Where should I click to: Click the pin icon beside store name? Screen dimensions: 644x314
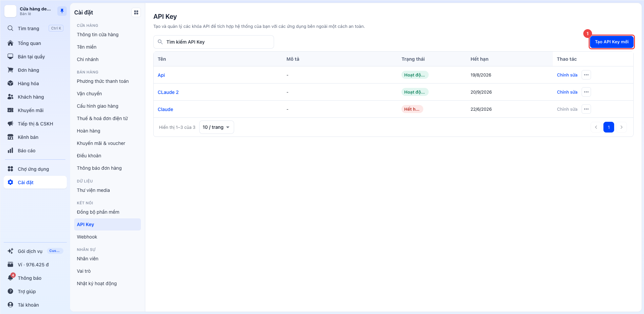click(x=62, y=11)
